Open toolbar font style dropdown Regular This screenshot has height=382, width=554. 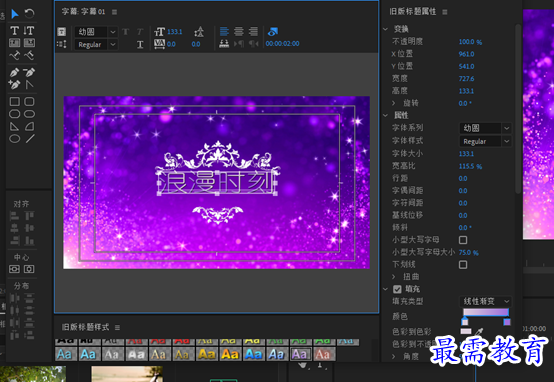tap(96, 45)
